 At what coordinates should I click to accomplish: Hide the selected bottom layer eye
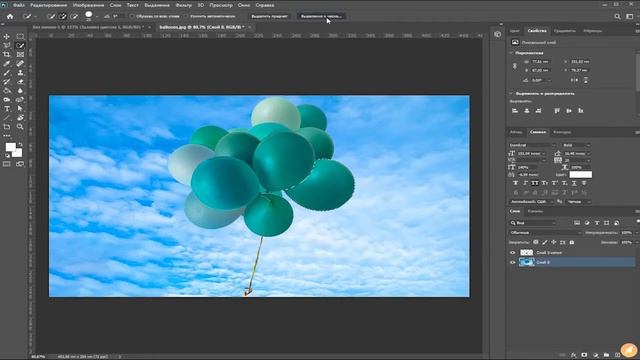coord(513,262)
